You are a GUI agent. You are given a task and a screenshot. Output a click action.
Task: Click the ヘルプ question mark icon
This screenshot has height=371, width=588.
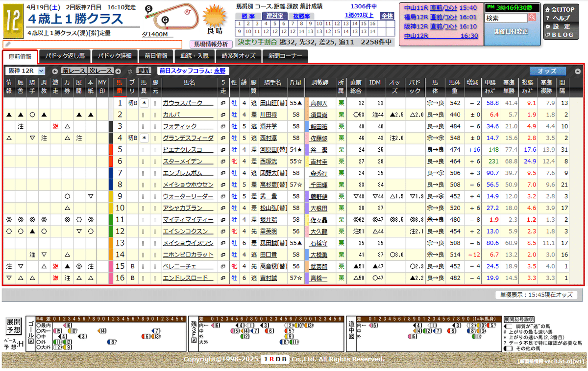click(547, 18)
